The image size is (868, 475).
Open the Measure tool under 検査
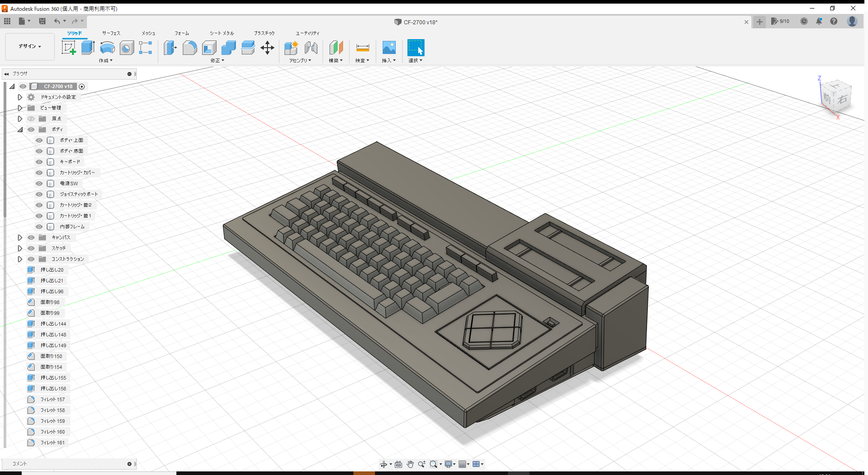click(362, 48)
